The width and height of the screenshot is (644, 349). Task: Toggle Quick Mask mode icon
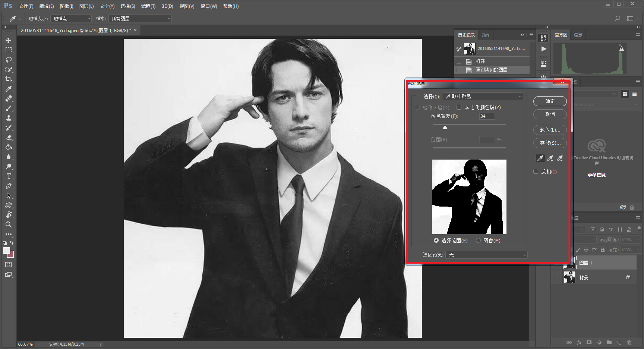coord(8,264)
